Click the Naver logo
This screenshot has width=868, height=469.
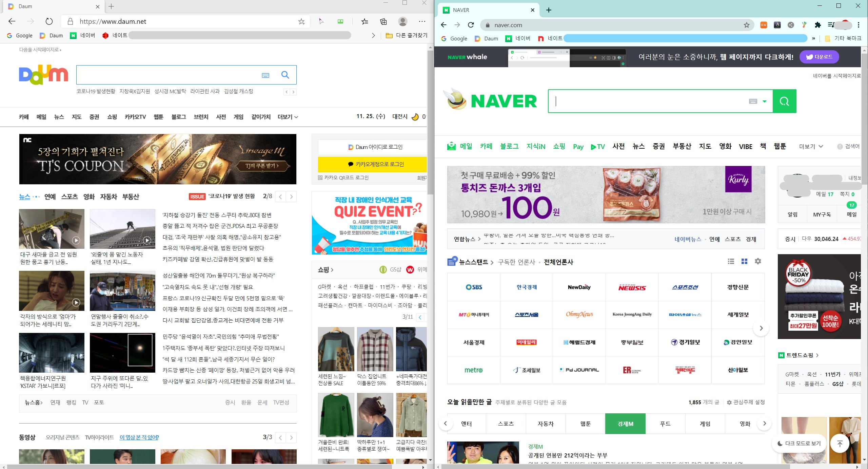(x=504, y=101)
